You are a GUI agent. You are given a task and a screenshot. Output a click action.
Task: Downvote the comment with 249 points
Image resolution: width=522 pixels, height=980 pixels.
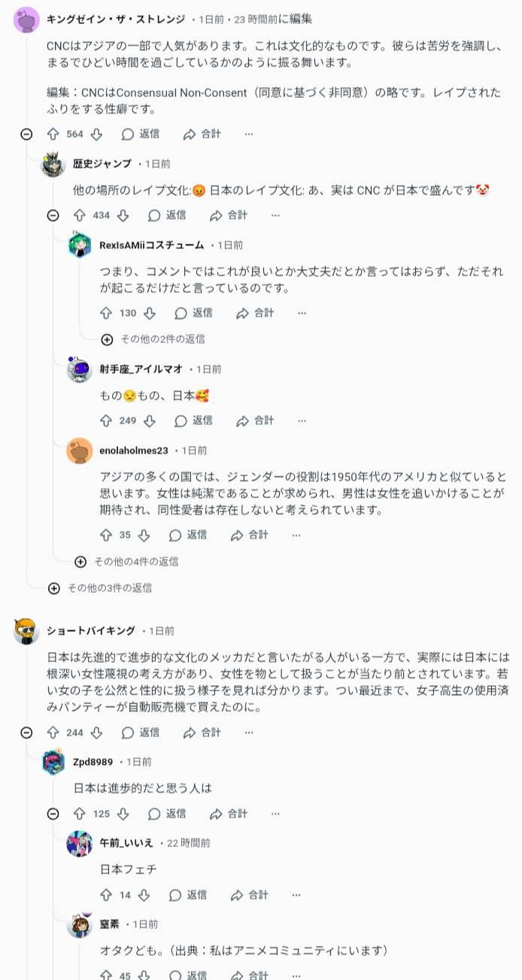click(x=149, y=421)
